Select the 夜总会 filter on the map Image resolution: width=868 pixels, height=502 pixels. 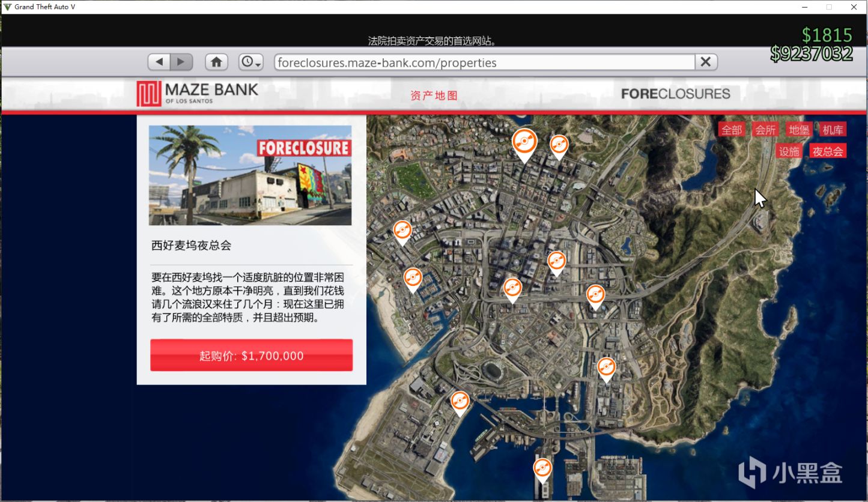(x=828, y=151)
